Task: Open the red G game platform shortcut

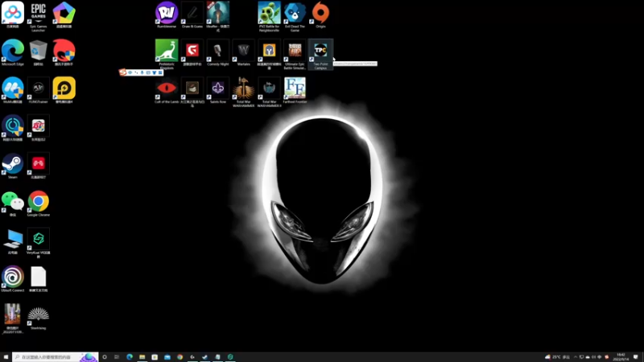Action: point(192,51)
